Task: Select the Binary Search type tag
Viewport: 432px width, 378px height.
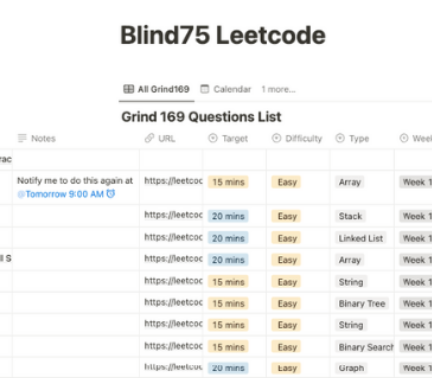Action: [x=366, y=347]
